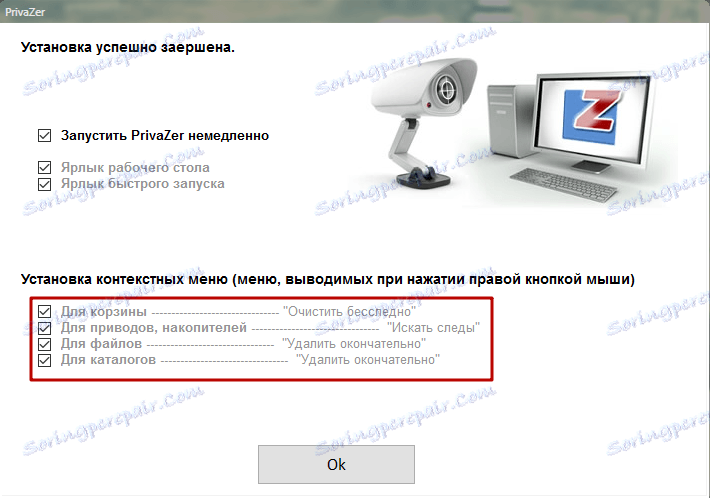Click the keyboard image below the monitor
This screenshot has height=498, width=710.
563,186
